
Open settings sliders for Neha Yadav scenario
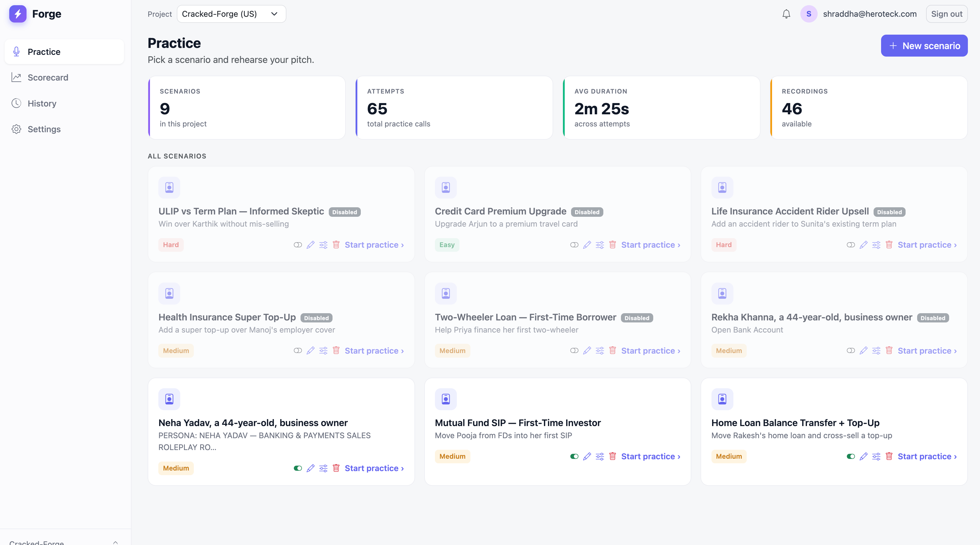pyautogui.click(x=323, y=469)
